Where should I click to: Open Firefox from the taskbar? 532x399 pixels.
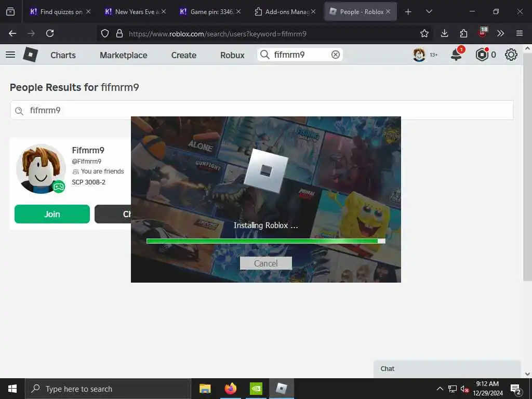tap(230, 389)
